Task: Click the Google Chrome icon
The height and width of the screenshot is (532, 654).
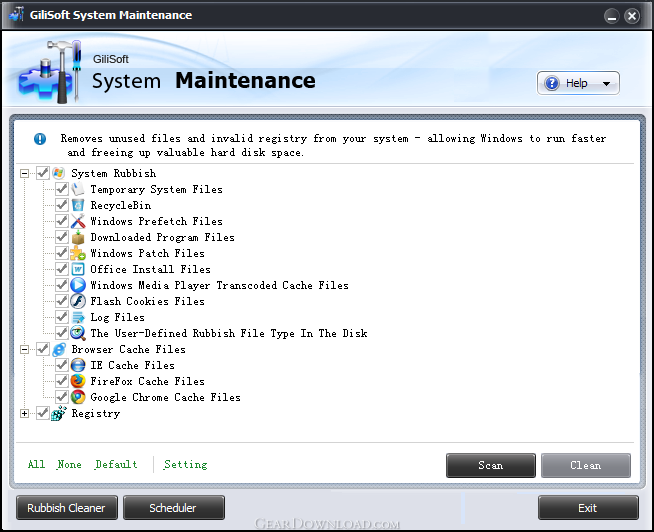Action: [x=78, y=397]
